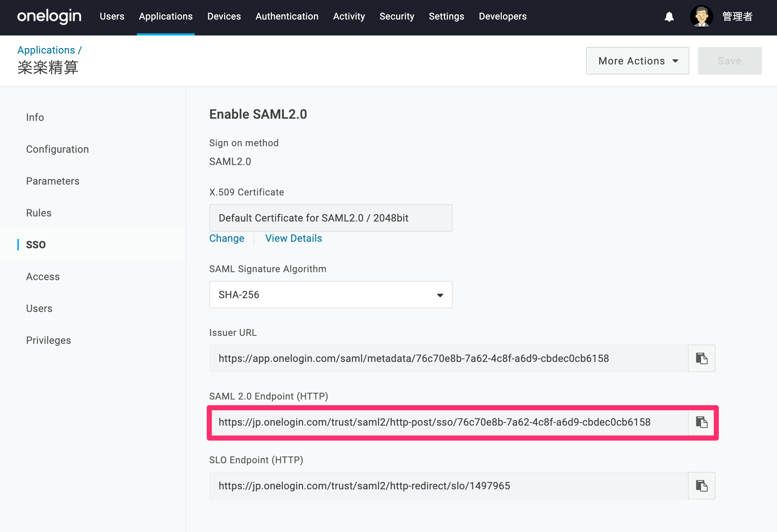Viewport: 777px width, 532px height.
Task: Open the Access tab
Action: (43, 276)
